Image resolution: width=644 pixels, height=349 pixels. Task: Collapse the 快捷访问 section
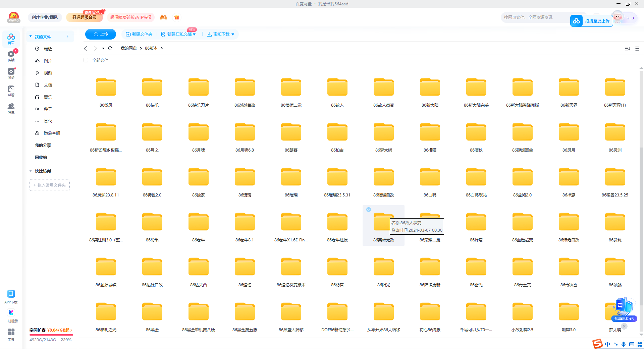pos(31,171)
